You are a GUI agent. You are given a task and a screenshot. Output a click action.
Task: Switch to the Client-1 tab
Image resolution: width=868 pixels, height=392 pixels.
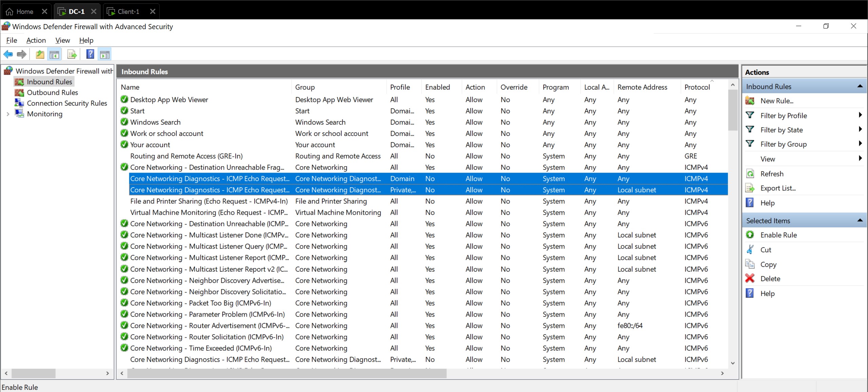pos(128,12)
